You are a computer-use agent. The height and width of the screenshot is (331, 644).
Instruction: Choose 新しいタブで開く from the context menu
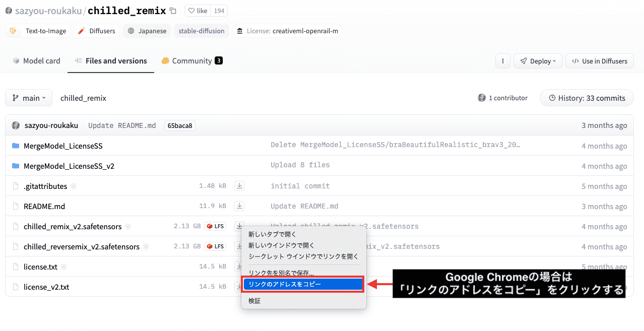pyautogui.click(x=272, y=234)
